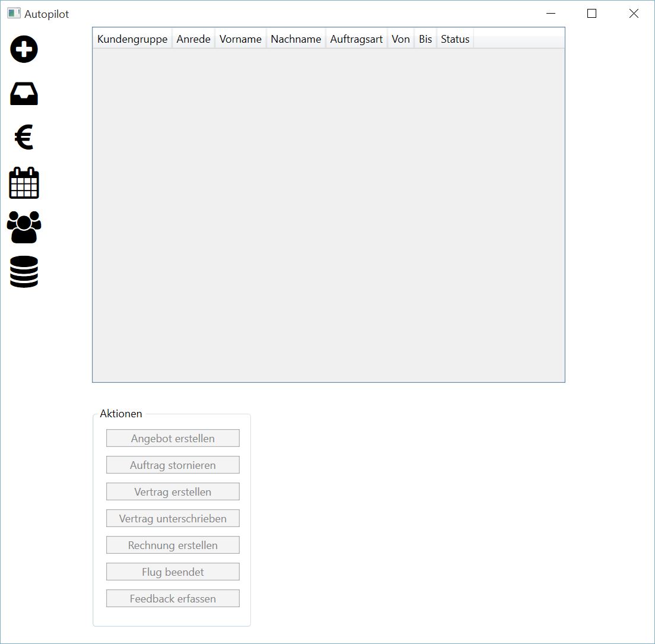Maximize the Autopilot window
The height and width of the screenshot is (644, 655).
pos(592,14)
